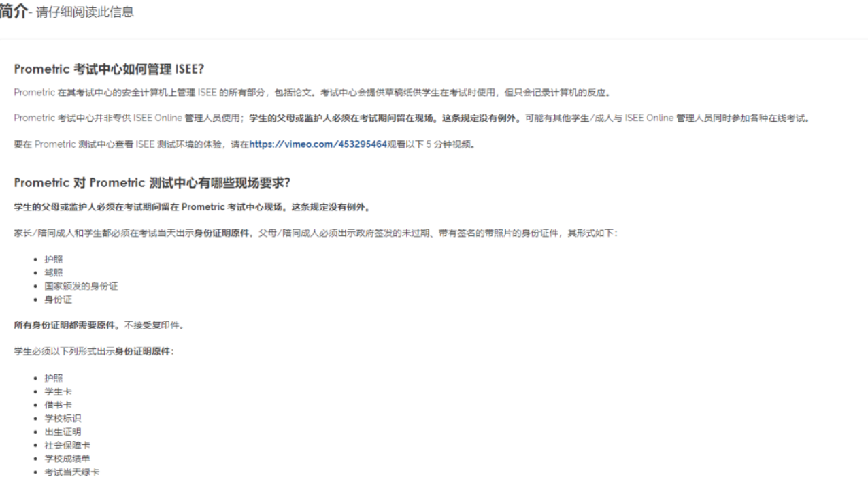868x488 pixels.
Task: Select the '学校标识' list item
Action: (x=63, y=419)
